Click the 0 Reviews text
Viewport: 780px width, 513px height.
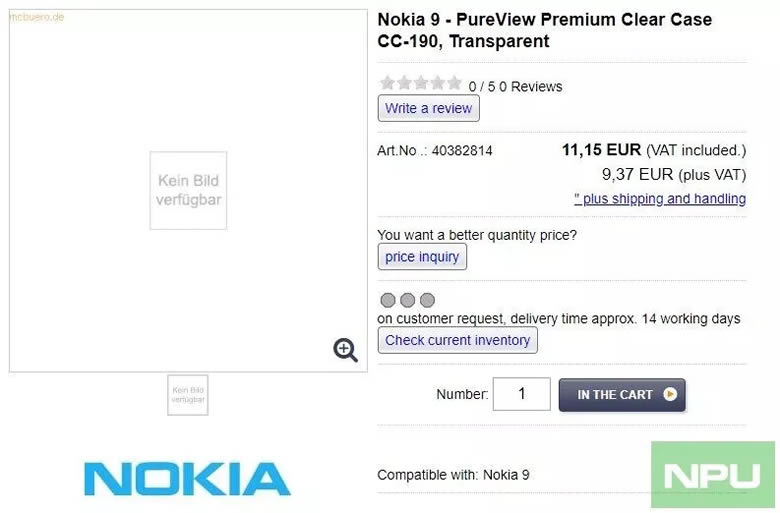[x=530, y=87]
